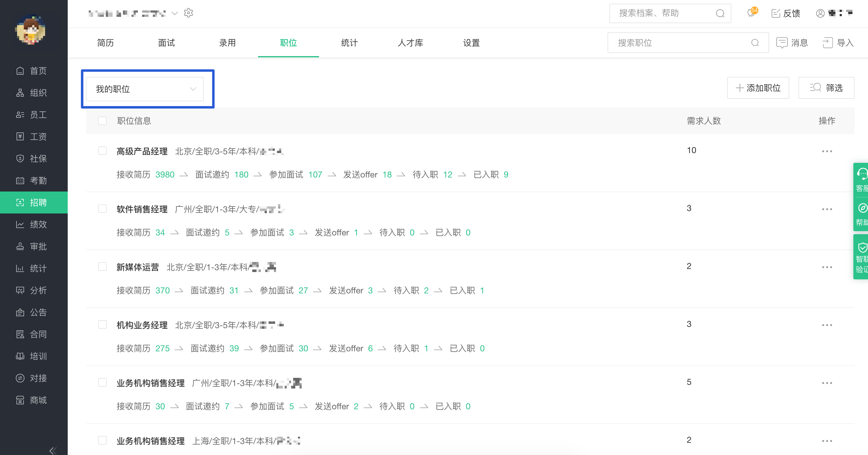Screen dimensions: 868x455
Task: Open the 公告 announcements sidebar item
Action: [x=34, y=312]
